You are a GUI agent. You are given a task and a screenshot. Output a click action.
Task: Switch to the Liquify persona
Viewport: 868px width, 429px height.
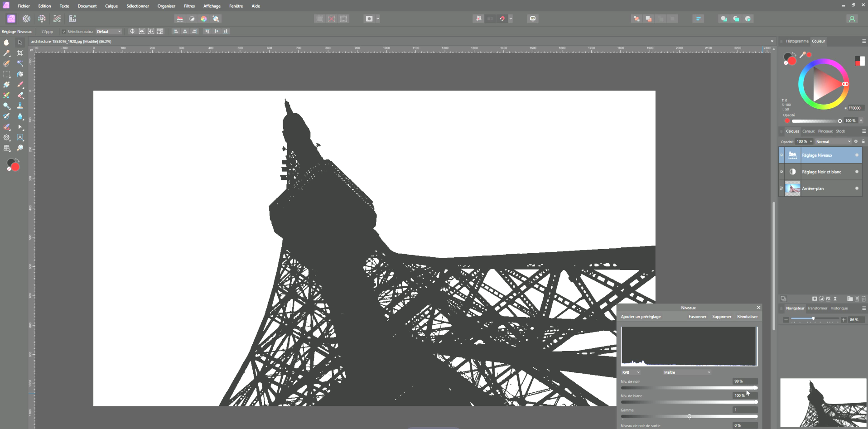click(x=27, y=19)
